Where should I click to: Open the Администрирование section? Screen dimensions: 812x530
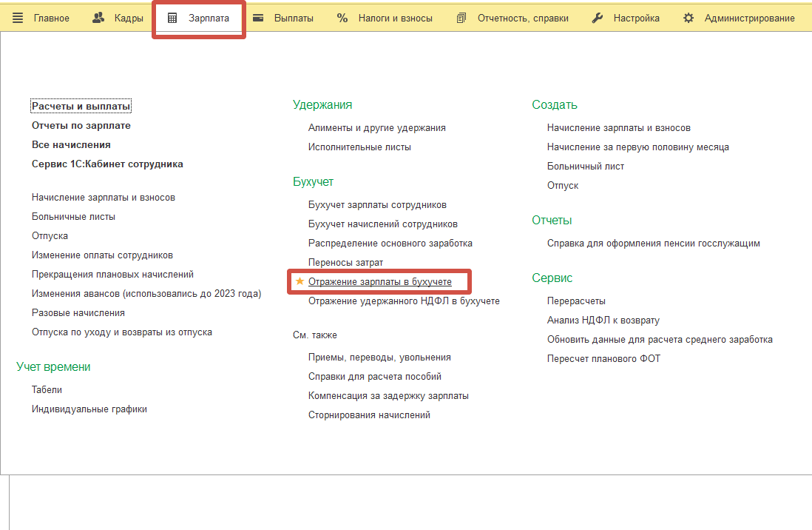(749, 19)
